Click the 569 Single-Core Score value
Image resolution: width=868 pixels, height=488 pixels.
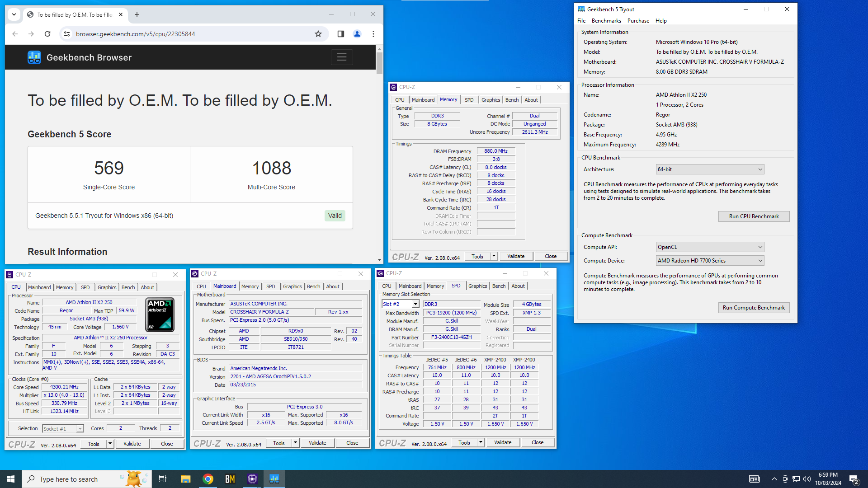point(109,168)
